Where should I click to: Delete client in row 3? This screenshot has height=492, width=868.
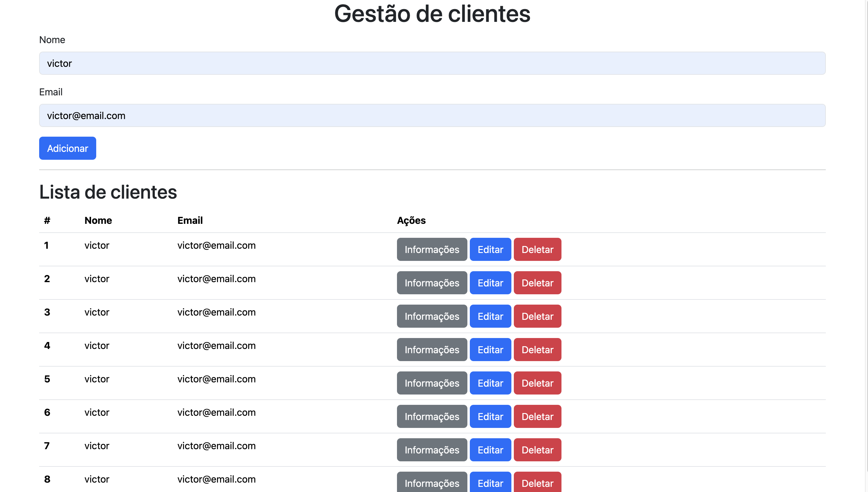coord(537,316)
